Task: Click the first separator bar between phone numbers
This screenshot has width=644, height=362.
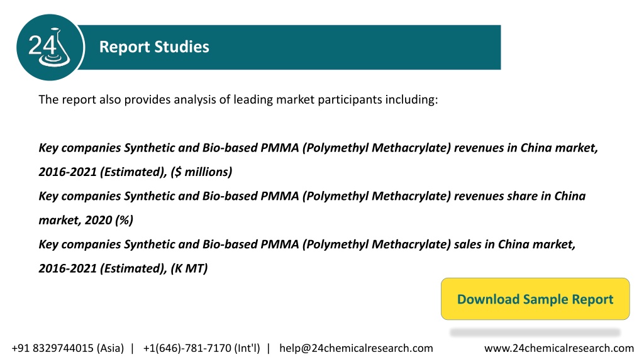Action: (x=132, y=348)
